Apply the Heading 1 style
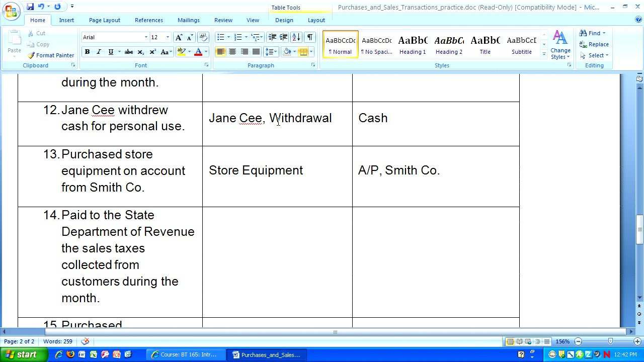Viewport: 644px width, 362px height. click(413, 44)
